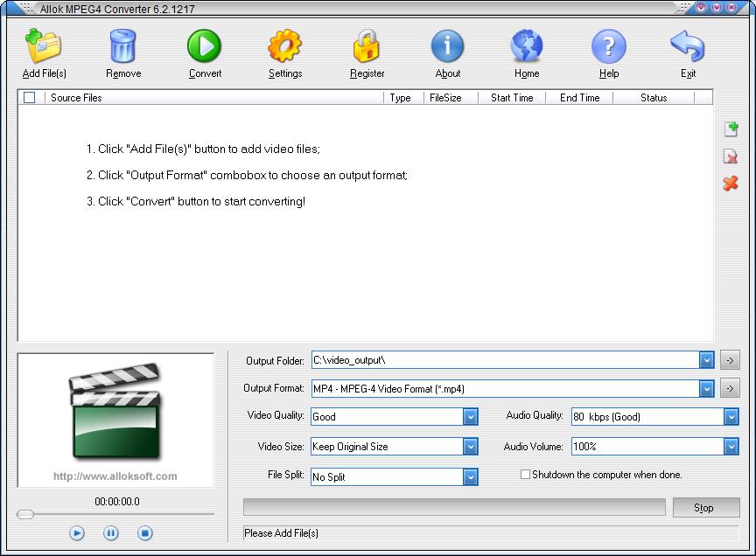This screenshot has height=556, width=756.
Task: Open Help with the question mark icon
Action: (x=609, y=46)
